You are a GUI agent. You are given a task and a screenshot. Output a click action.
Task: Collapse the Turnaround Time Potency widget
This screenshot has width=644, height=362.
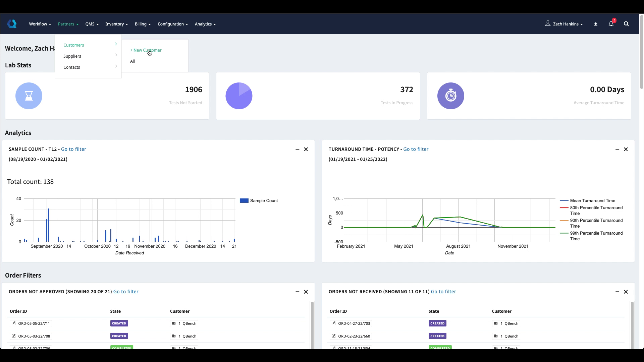(617, 149)
